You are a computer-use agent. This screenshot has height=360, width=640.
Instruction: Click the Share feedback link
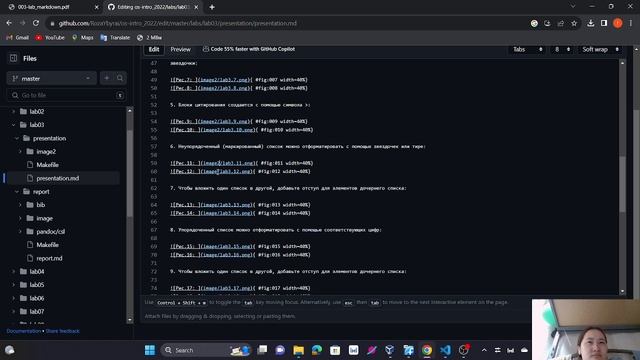coord(62,331)
